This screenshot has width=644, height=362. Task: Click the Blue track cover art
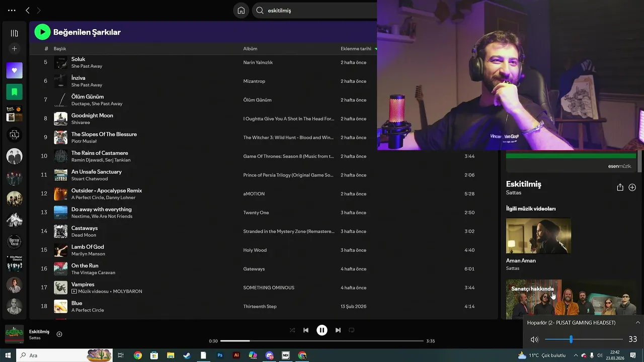point(60,306)
